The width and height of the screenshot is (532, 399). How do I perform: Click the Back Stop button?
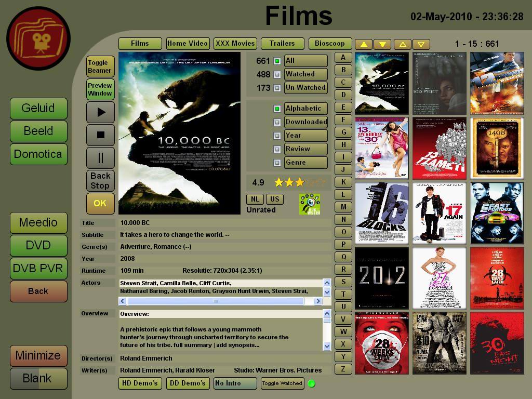[100, 180]
